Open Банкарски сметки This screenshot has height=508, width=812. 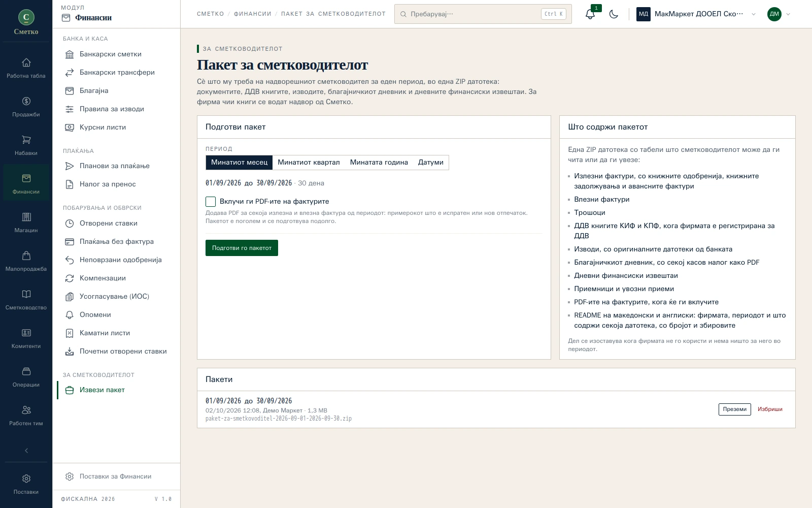116,54
